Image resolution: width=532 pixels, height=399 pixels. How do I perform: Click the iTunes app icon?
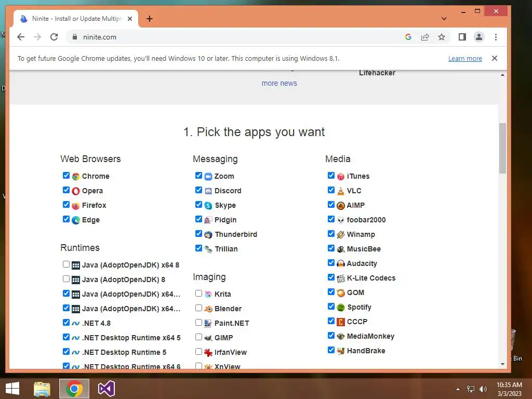point(341,177)
